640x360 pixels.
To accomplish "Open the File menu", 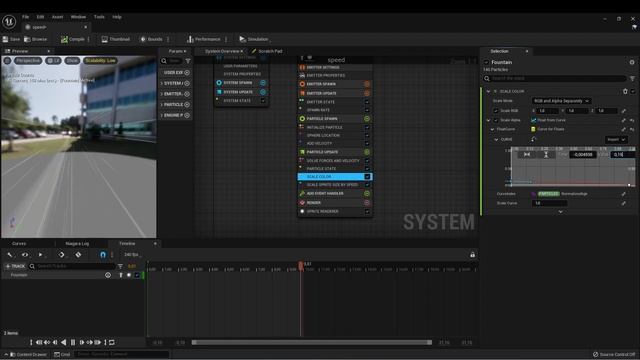I will (25, 17).
